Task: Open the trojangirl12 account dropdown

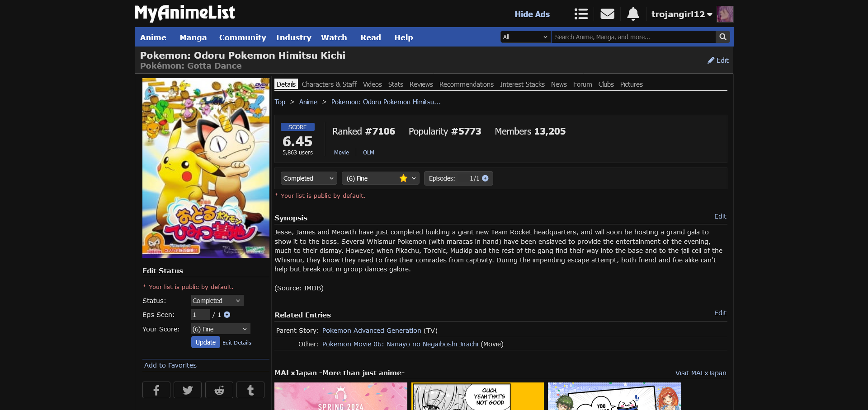Action: [x=682, y=14]
